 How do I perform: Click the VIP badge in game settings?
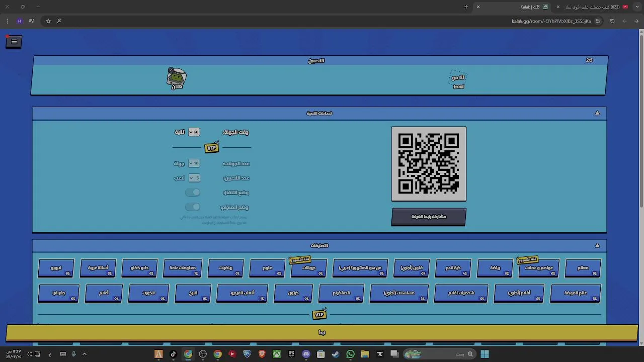point(212,148)
